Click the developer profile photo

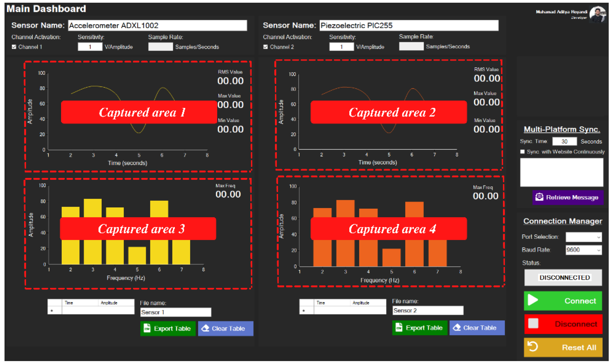(x=598, y=14)
